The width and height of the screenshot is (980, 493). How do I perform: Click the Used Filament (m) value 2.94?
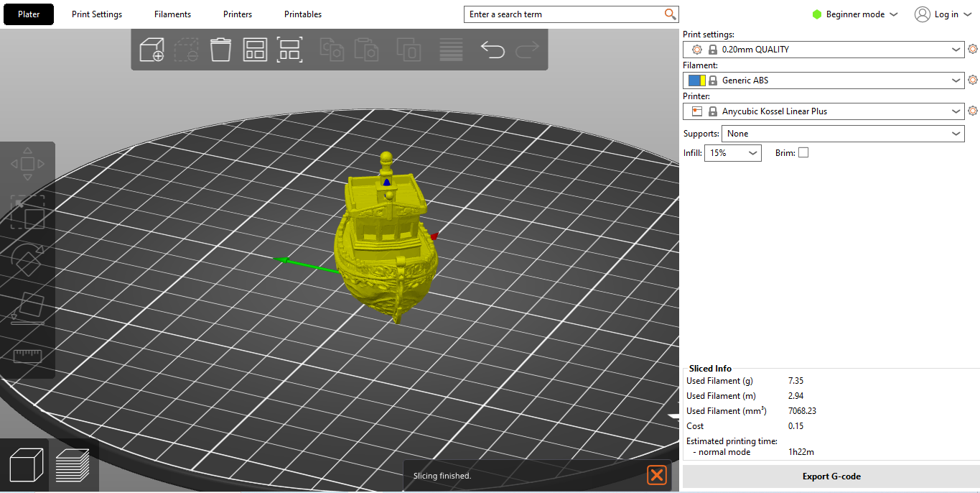795,396
